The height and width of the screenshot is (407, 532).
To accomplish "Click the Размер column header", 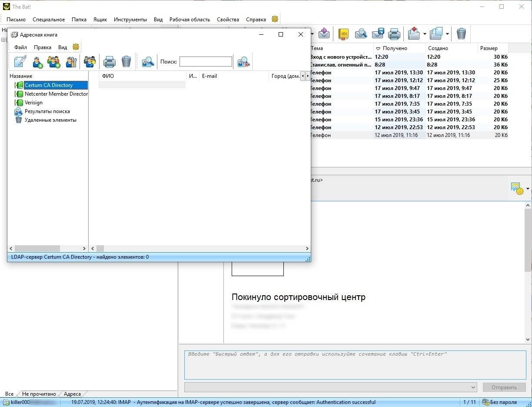I will 493,48.
